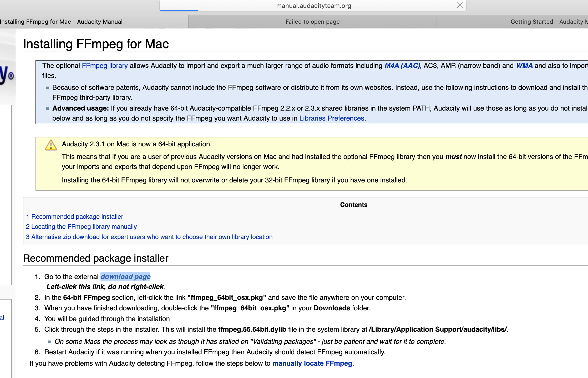Follow the manually locate FFmpeg link
Screen dimensions: 588x378
coord(312,363)
